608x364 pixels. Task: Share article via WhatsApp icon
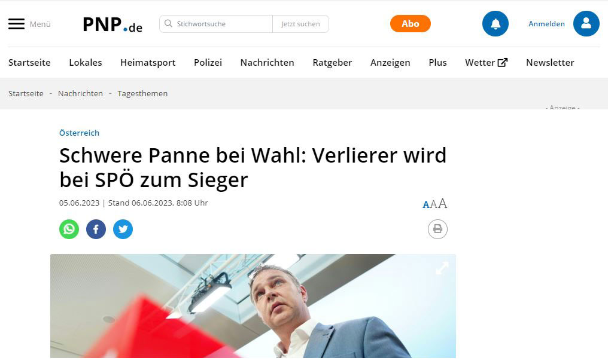tap(69, 230)
